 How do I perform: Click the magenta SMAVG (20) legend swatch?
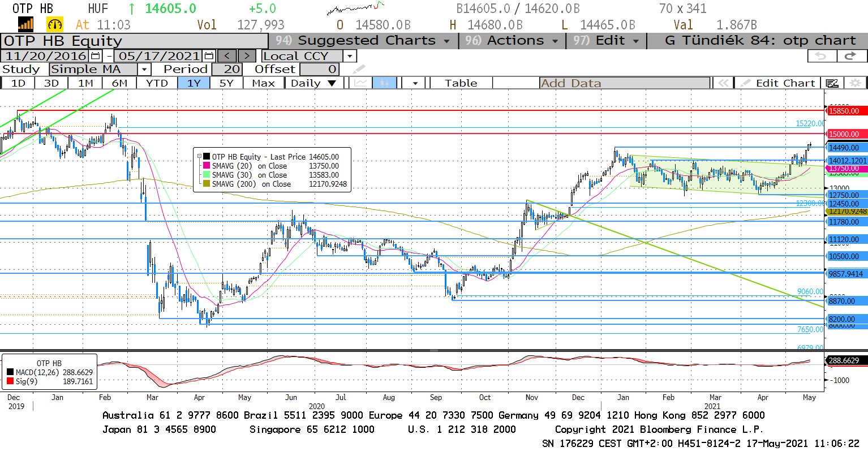pyautogui.click(x=207, y=166)
